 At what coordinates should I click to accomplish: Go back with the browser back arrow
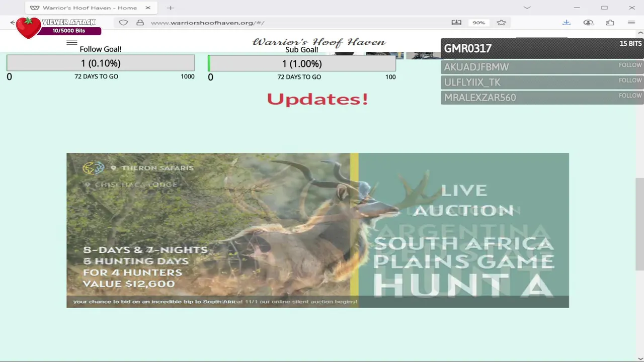(13, 22)
